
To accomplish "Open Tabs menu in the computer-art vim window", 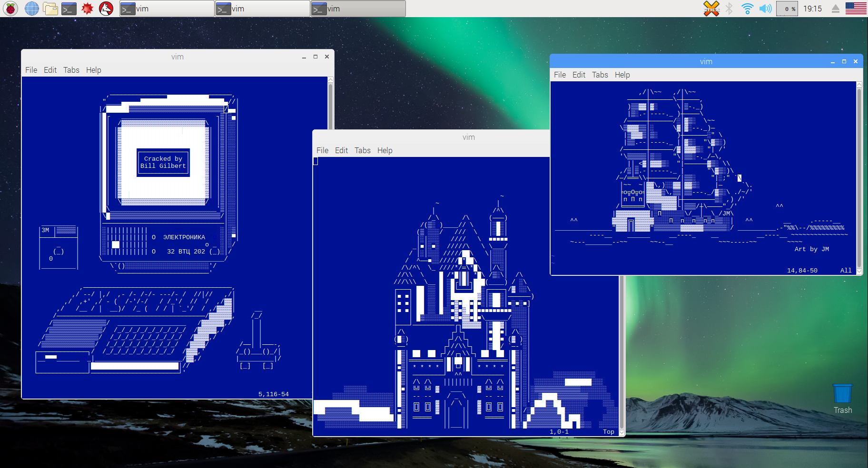I will tap(71, 70).
